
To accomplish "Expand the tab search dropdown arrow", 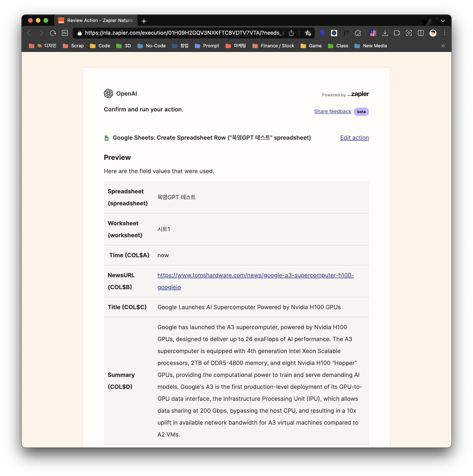I will 443,21.
